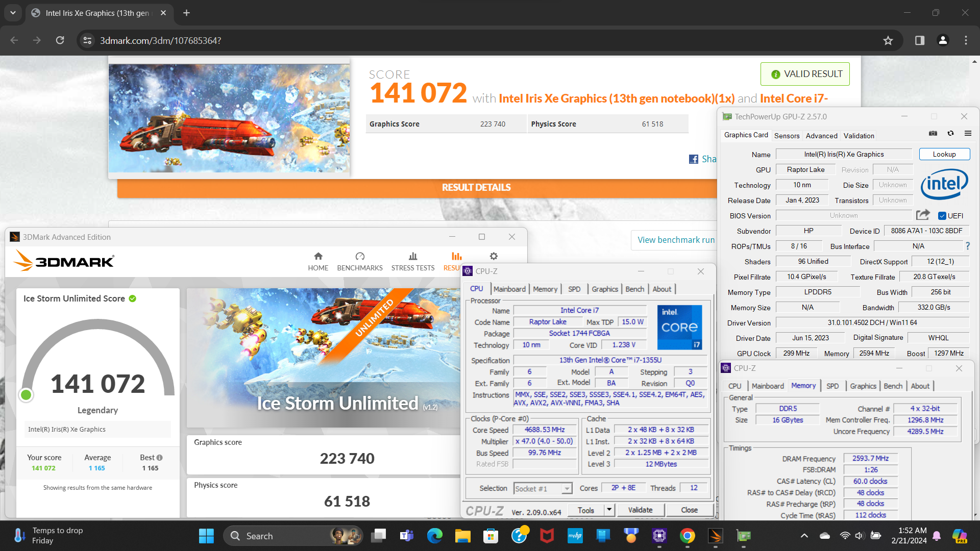Screen dimensions: 980x551
Task: Open the GPU-Z hamburger menu
Action: coord(968,133)
